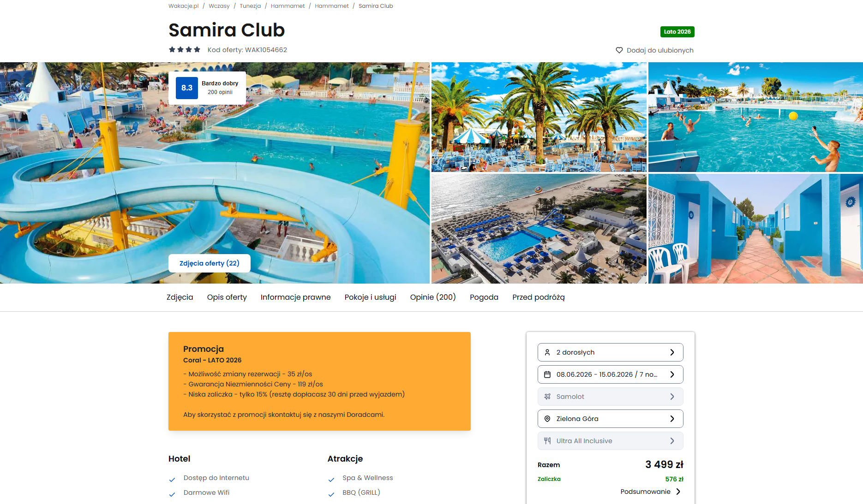The height and width of the screenshot is (504, 863).
Task: Click the 8.3 rating score badge
Action: click(187, 88)
